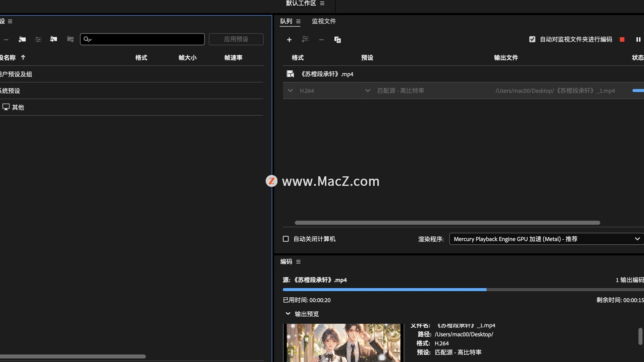Click the output preview thumbnail
The width and height of the screenshot is (644, 362).
[x=343, y=343]
